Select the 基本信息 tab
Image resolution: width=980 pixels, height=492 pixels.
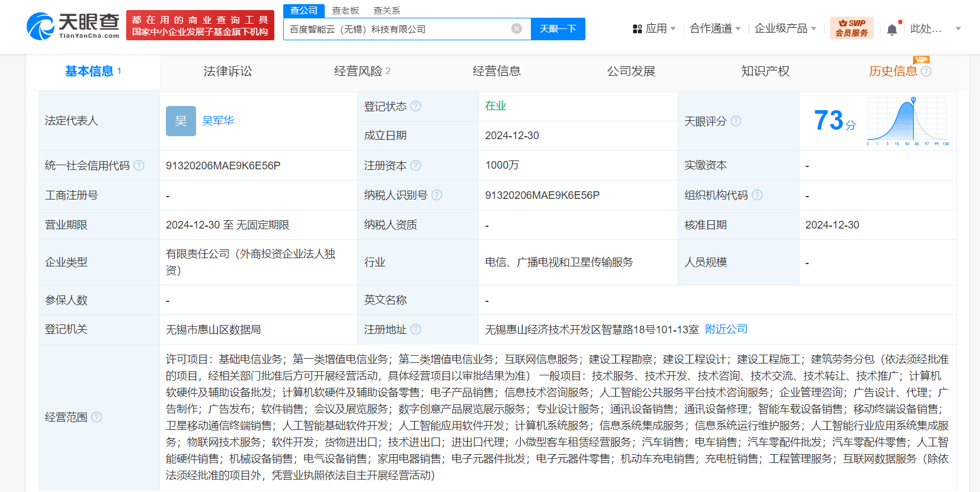(x=93, y=71)
